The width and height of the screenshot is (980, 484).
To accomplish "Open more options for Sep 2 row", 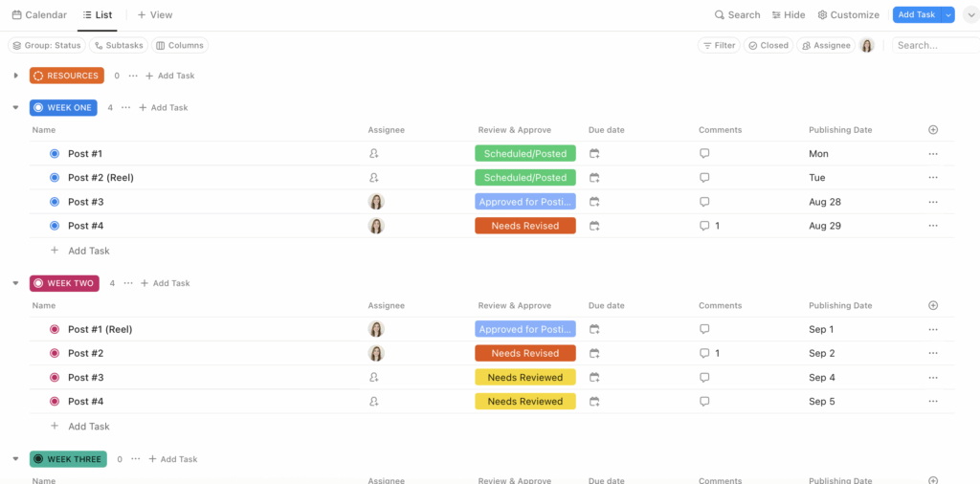I will point(933,353).
